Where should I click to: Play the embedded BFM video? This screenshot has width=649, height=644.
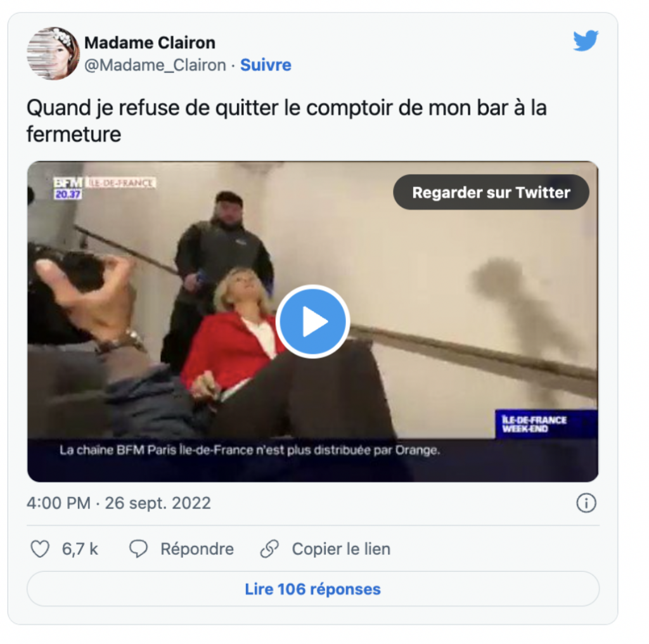click(313, 321)
